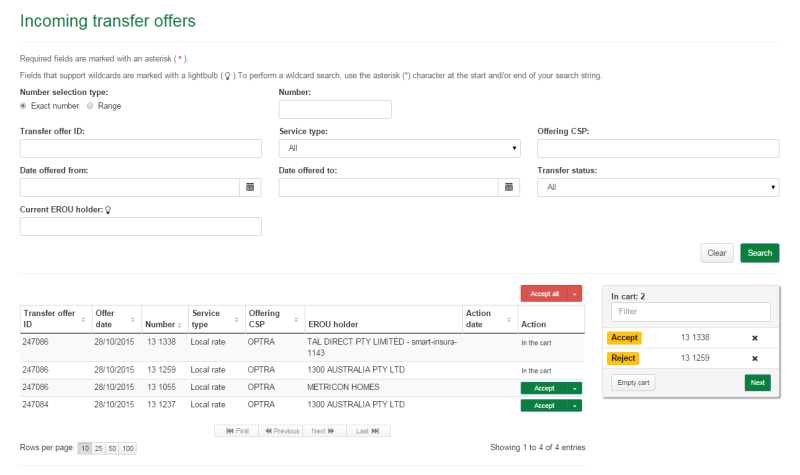Viewport: 800px width, 475px height.
Task: Clear the search form
Action: 717,253
